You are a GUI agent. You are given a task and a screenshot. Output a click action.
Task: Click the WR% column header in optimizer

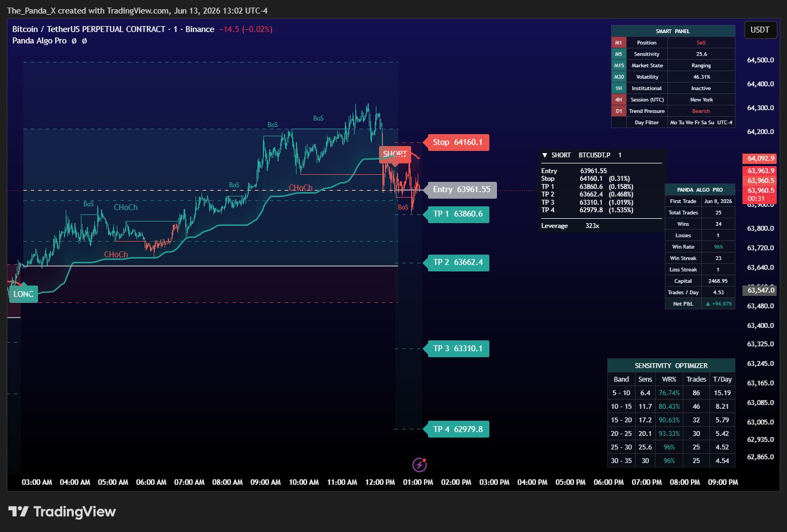(x=669, y=379)
